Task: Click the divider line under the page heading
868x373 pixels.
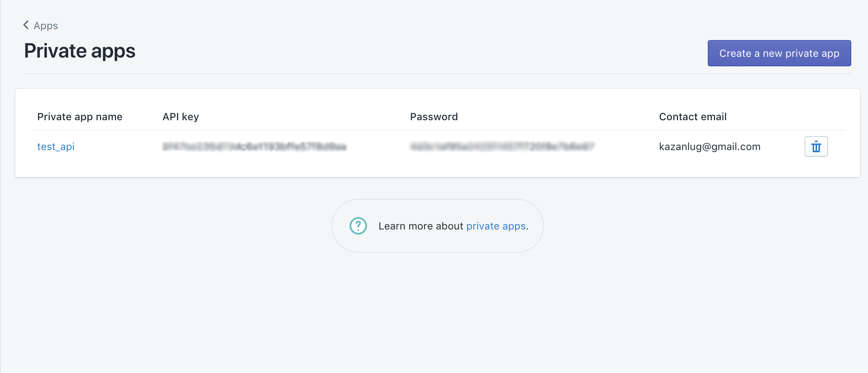Action: click(437, 74)
